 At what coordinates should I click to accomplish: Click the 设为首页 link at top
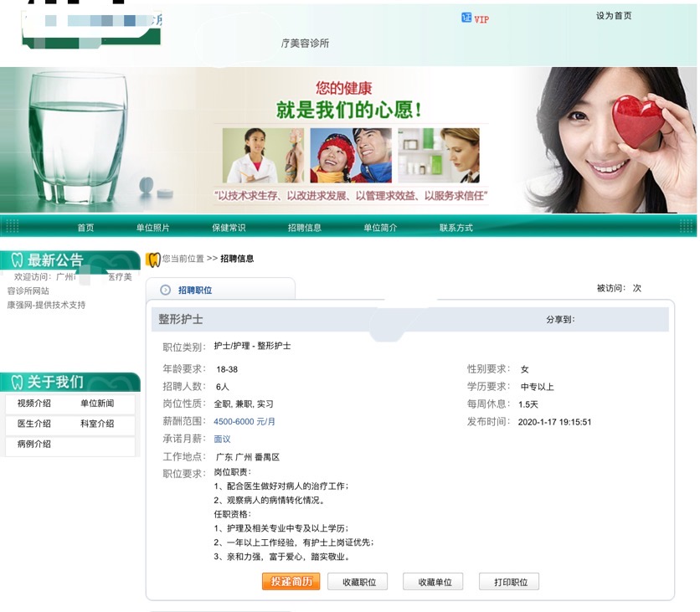(x=614, y=16)
